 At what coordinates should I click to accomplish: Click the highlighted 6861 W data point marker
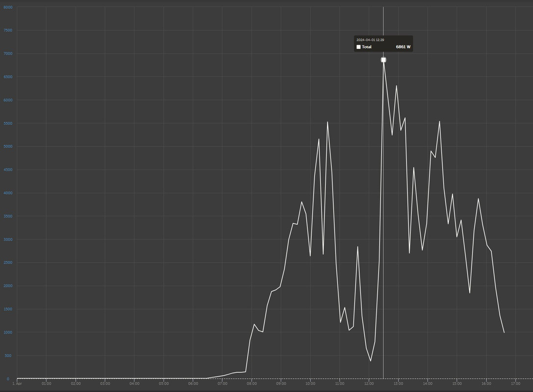coord(383,60)
